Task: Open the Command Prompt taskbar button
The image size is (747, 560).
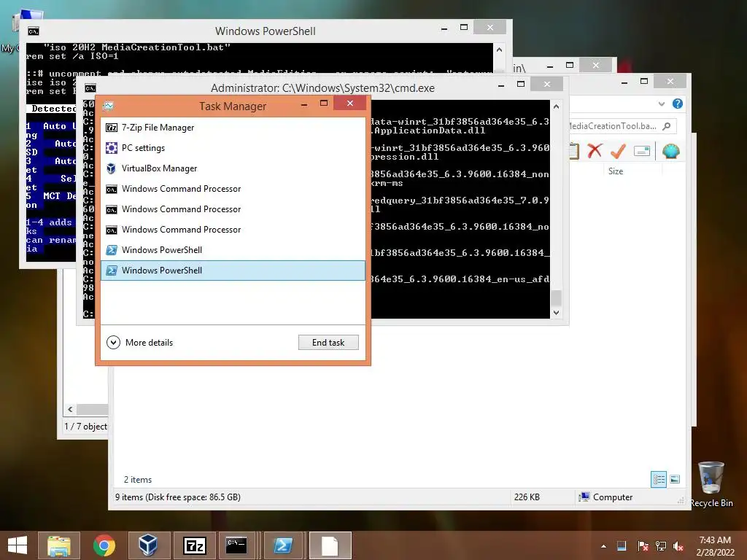Action: [237, 545]
